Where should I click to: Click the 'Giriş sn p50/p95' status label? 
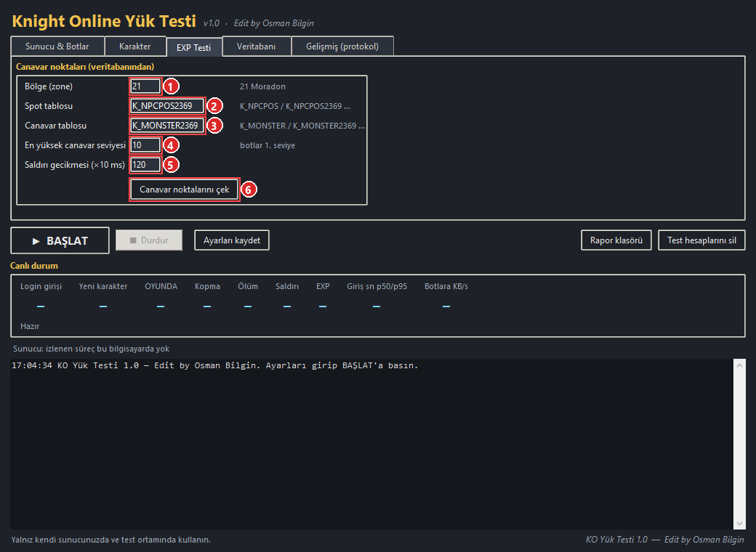pos(377,286)
